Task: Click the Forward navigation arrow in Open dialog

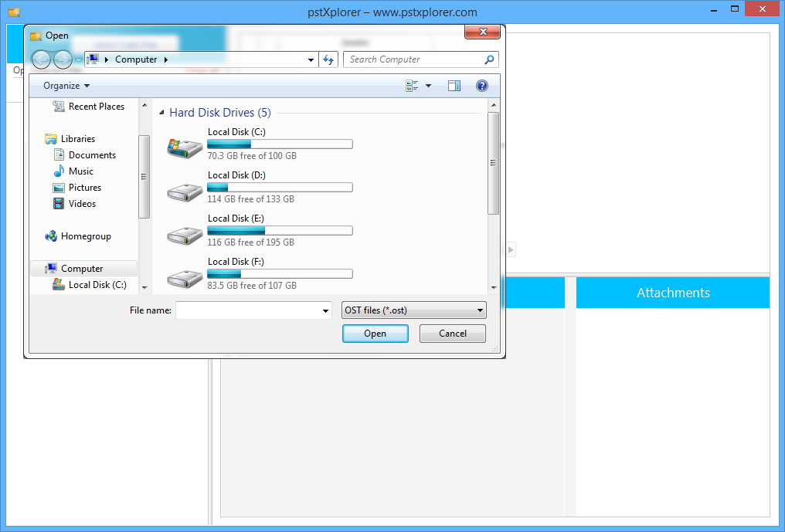Action: coord(63,59)
